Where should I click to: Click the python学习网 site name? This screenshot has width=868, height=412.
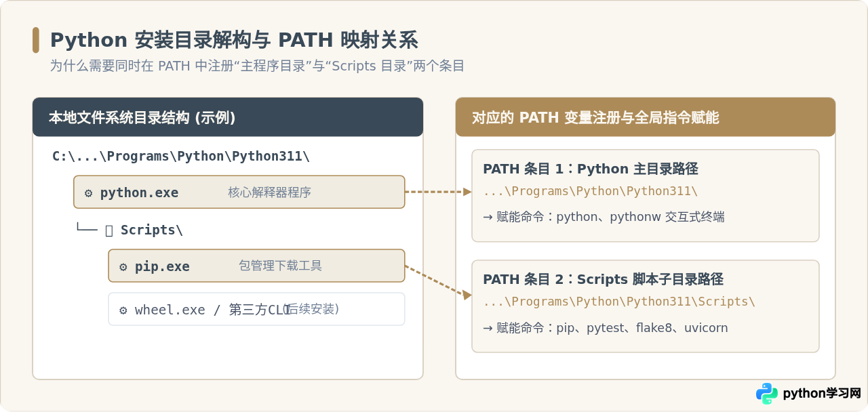click(x=822, y=394)
